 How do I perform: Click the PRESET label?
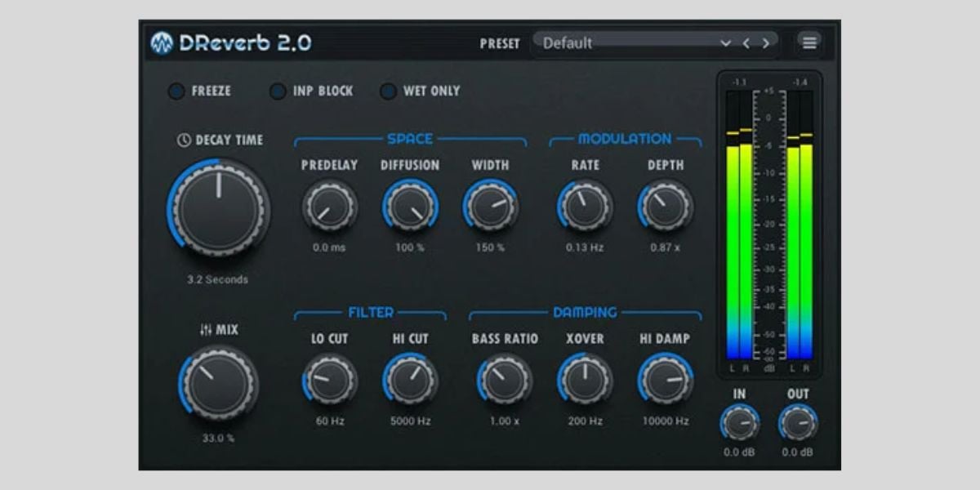pyautogui.click(x=500, y=44)
